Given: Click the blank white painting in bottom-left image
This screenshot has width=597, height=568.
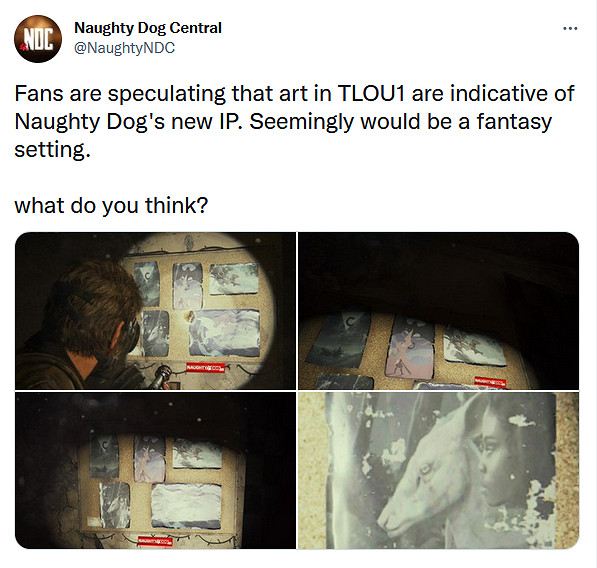Looking at the screenshot, I should pos(187,505).
